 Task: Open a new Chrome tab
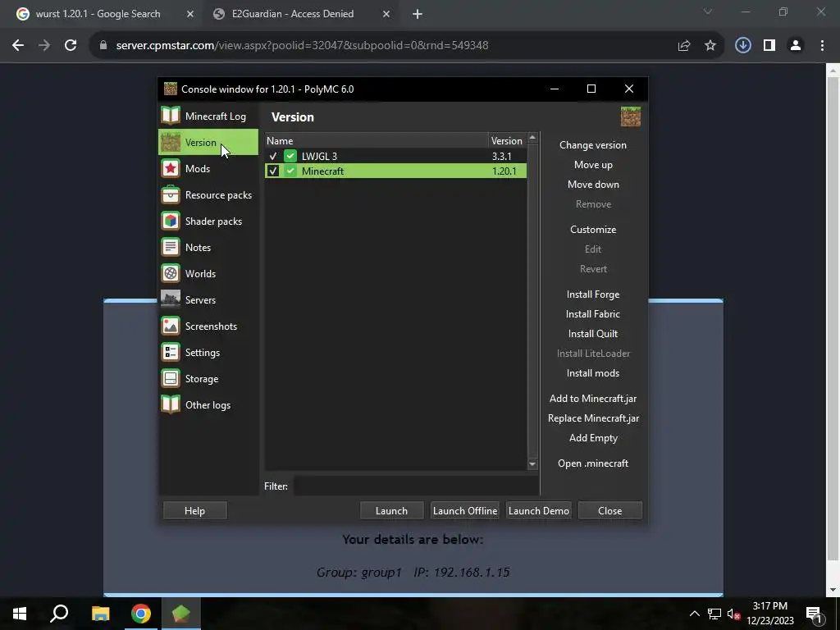418,14
